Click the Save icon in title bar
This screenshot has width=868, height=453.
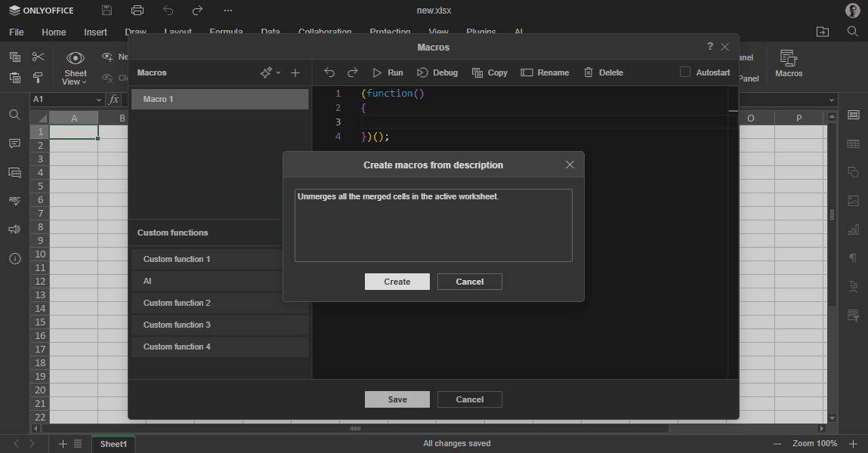click(x=107, y=11)
